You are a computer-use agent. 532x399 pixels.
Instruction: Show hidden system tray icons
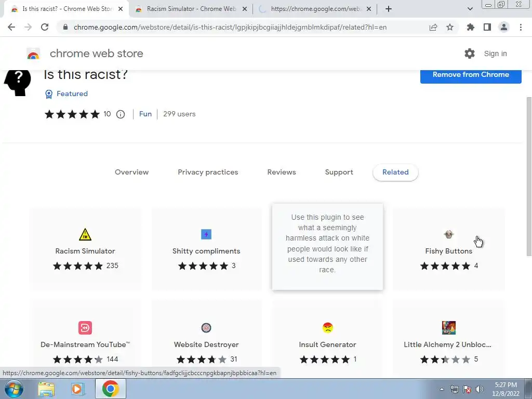(x=442, y=389)
